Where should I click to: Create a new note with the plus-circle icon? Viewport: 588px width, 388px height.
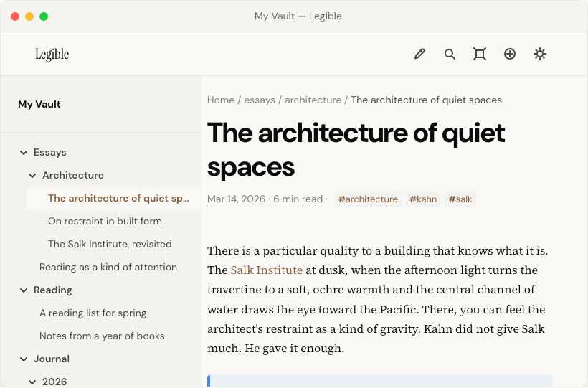click(510, 54)
